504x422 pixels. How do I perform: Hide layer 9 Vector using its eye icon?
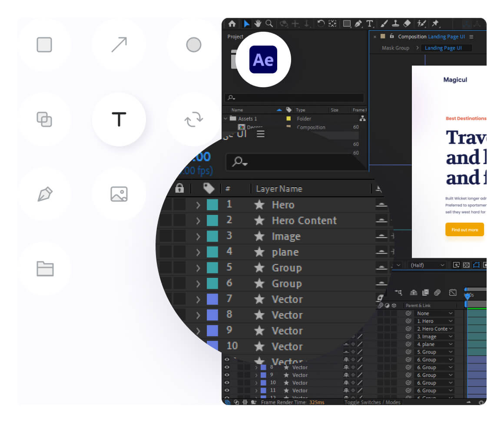pyautogui.click(x=226, y=375)
